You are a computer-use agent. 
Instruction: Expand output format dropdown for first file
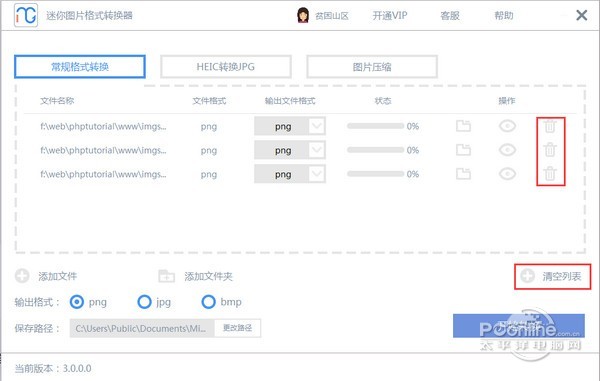[317, 126]
